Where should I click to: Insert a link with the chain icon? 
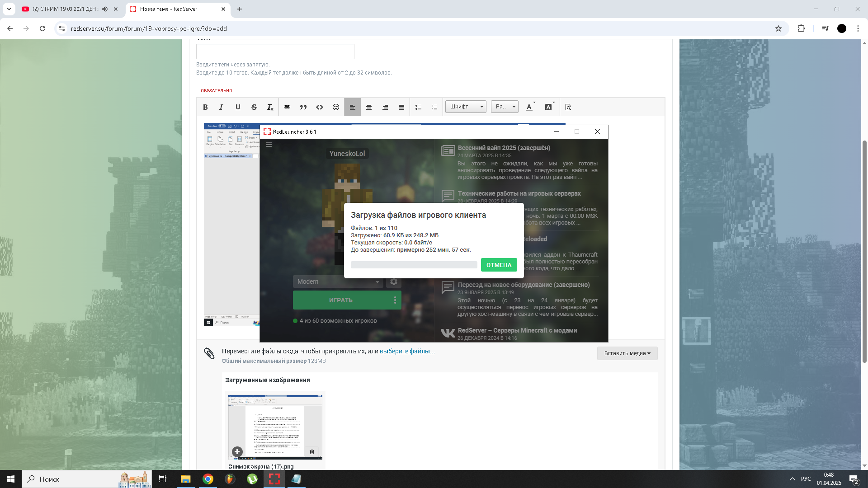click(287, 107)
